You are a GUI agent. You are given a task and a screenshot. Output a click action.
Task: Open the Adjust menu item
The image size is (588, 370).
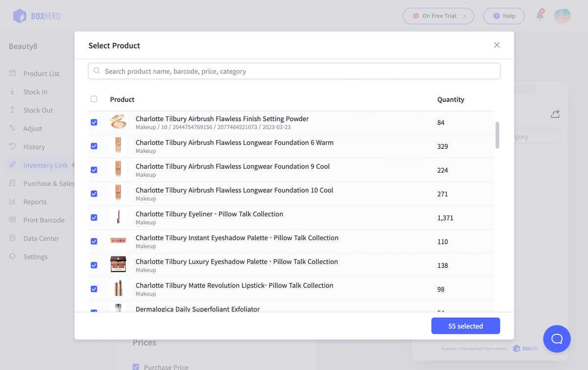pos(33,128)
